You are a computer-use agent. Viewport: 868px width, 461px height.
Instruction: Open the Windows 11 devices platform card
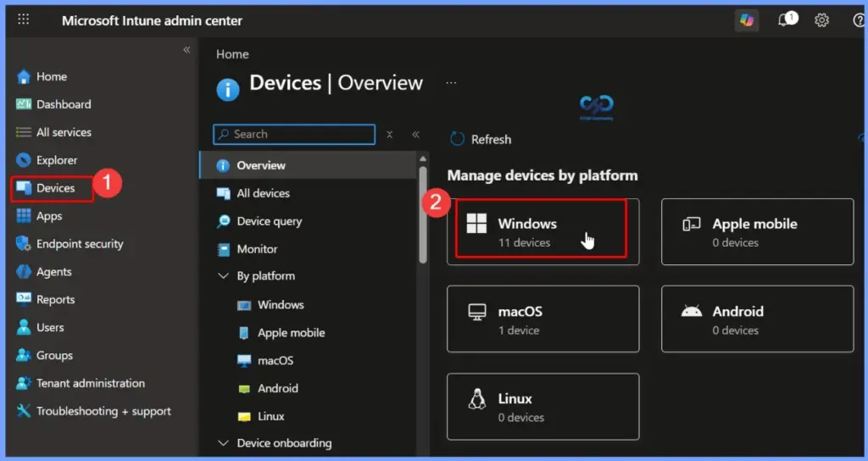tap(542, 232)
